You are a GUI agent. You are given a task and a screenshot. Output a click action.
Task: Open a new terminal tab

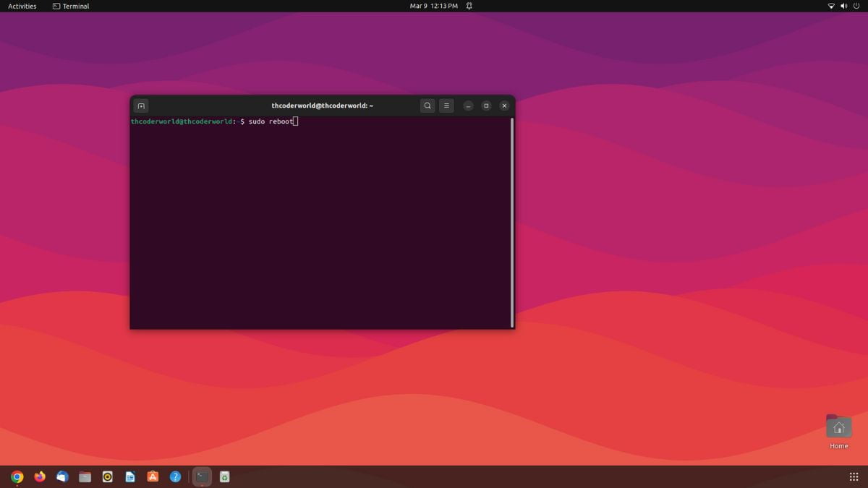(x=141, y=106)
